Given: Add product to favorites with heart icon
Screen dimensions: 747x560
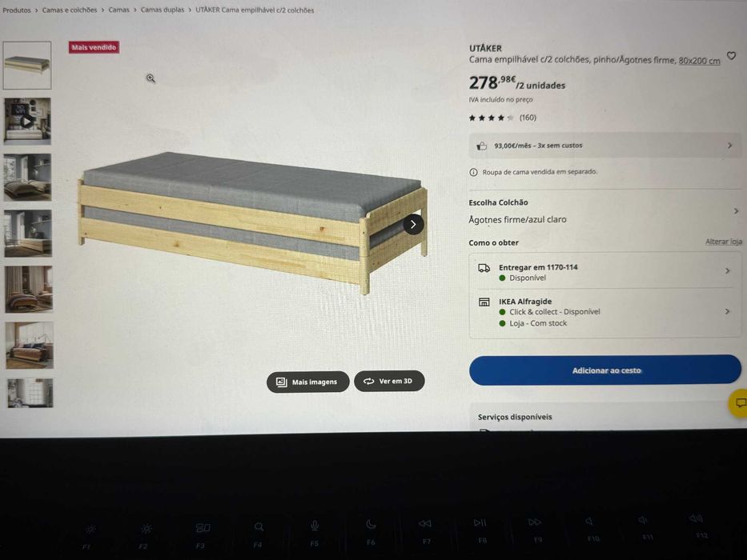Looking at the screenshot, I should tap(731, 56).
